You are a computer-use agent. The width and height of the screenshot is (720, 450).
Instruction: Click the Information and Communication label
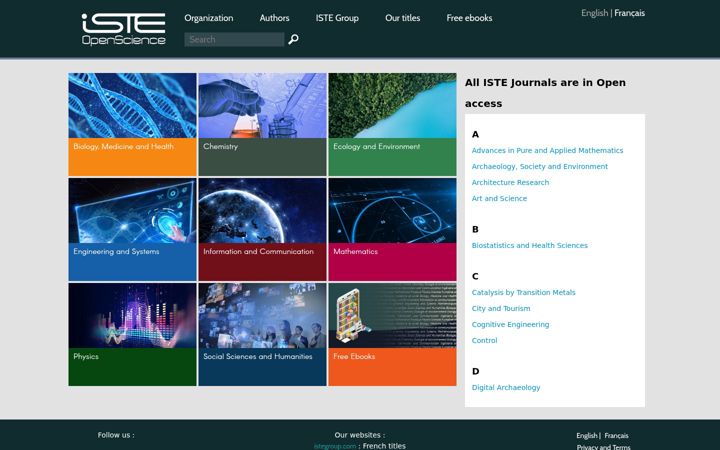pos(259,252)
